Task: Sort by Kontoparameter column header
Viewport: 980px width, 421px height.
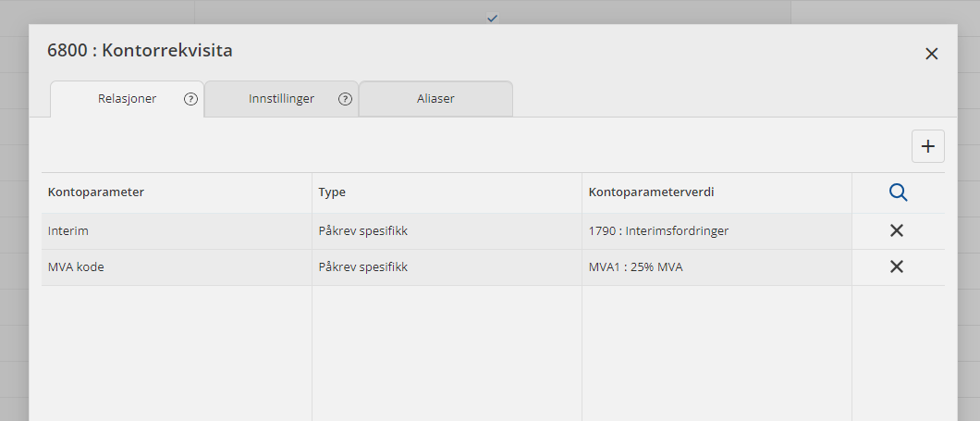Action: (96, 192)
